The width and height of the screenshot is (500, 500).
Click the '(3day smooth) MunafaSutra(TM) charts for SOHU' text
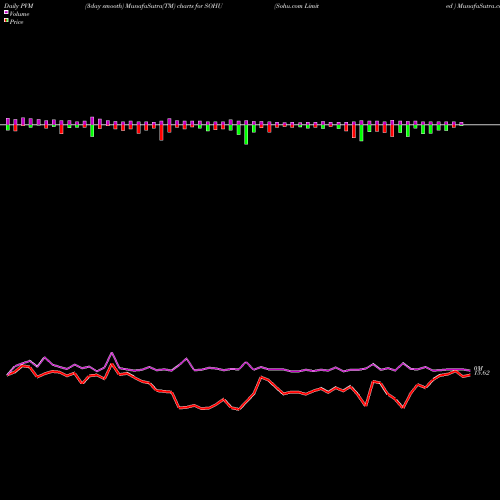(x=153, y=6)
